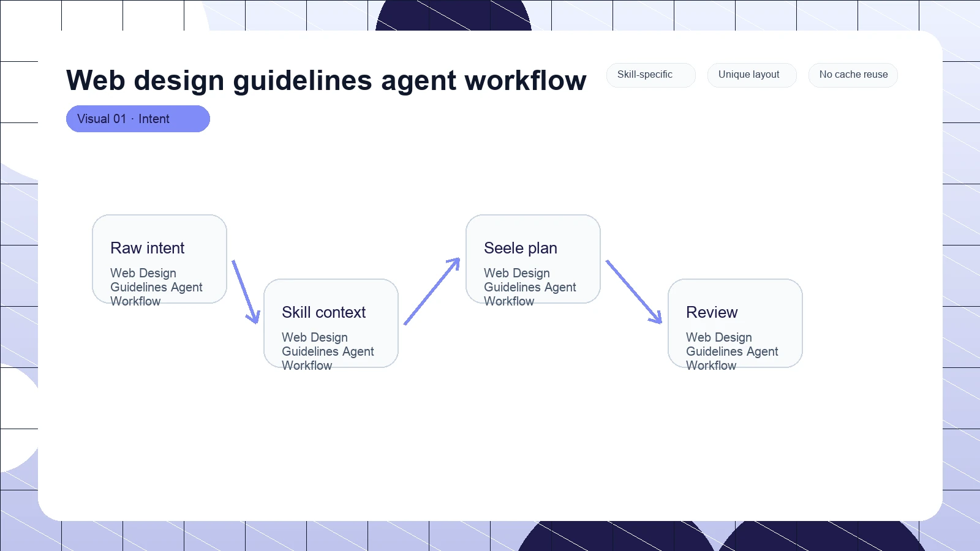The width and height of the screenshot is (980, 551).
Task: Select the Skill context card
Action: point(331,323)
